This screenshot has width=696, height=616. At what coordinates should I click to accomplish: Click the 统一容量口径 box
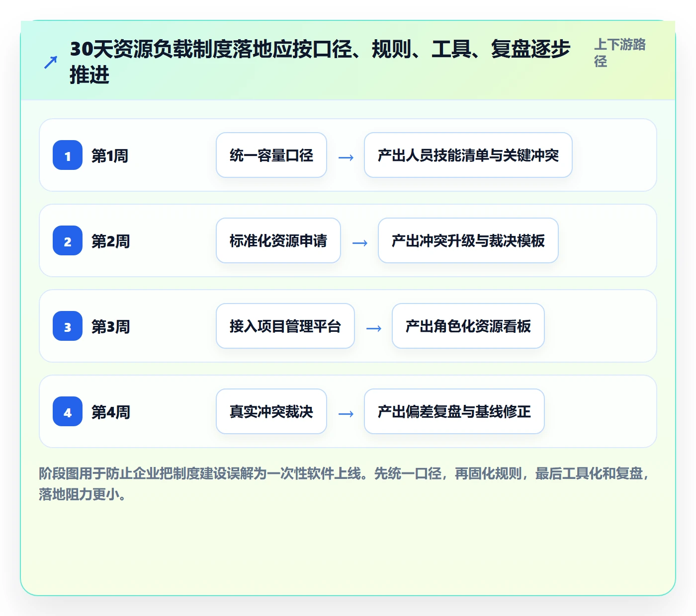[271, 155]
